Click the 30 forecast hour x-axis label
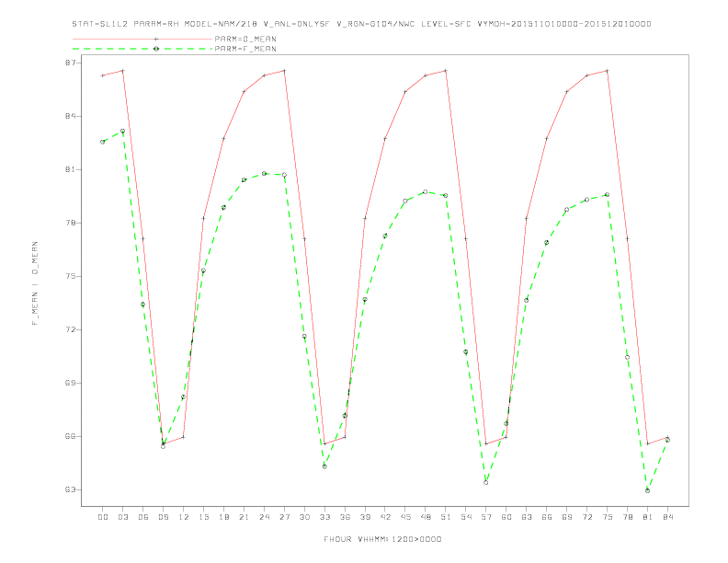Viewport: 728px width, 563px height. pos(304,517)
